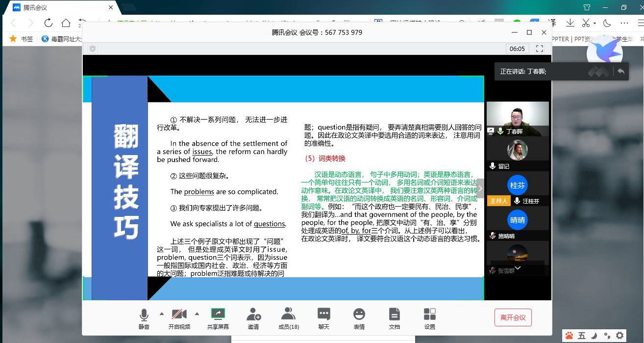Click the reply arrow in speaking banner
The width and height of the screenshot is (644, 343).
(x=621, y=71)
